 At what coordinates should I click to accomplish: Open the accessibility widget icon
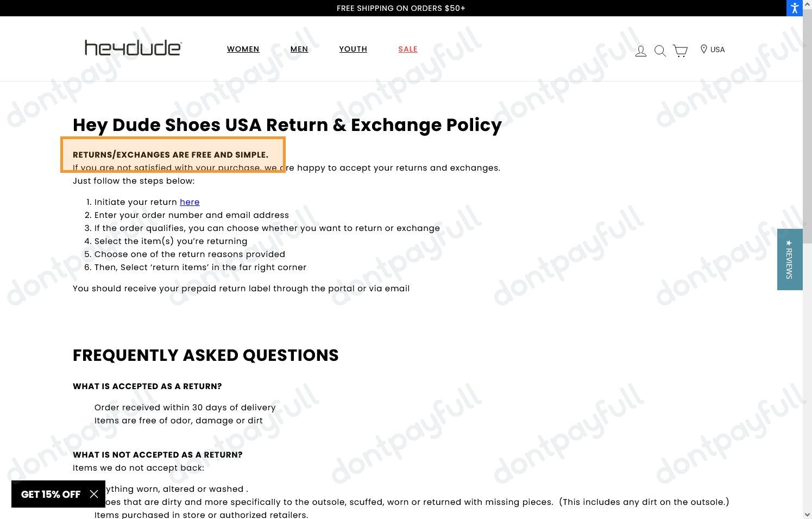pyautogui.click(x=795, y=8)
